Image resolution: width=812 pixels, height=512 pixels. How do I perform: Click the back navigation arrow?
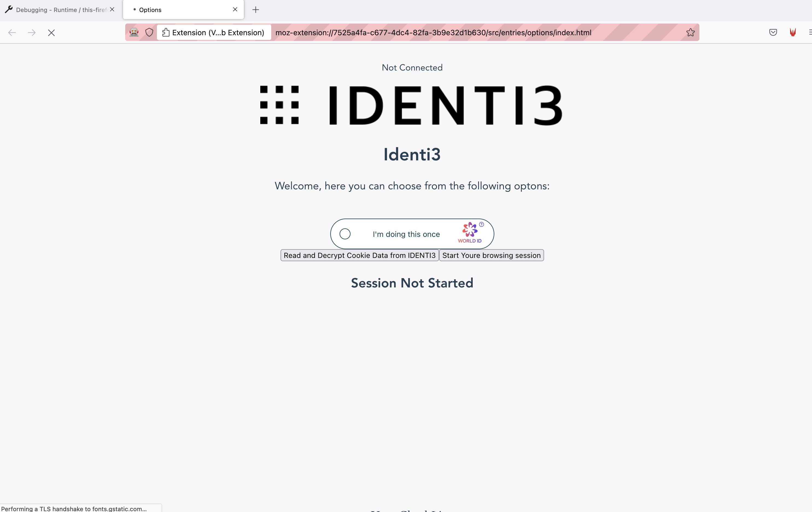(x=12, y=33)
